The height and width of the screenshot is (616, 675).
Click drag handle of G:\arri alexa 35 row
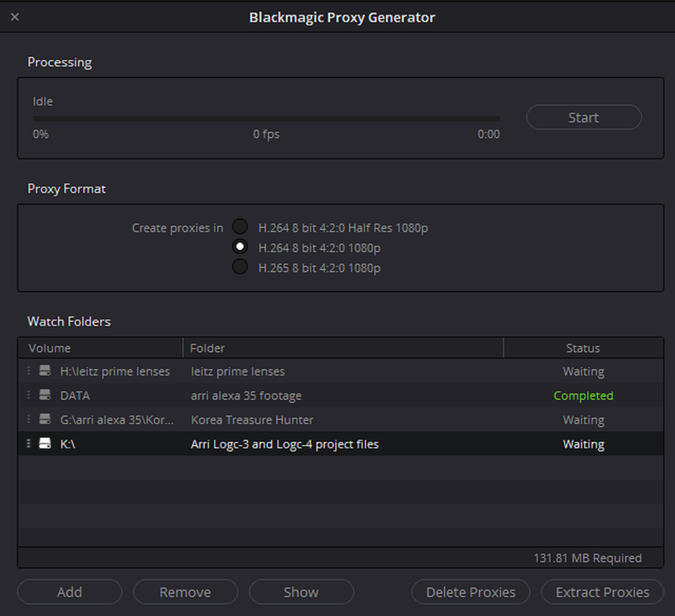point(28,420)
